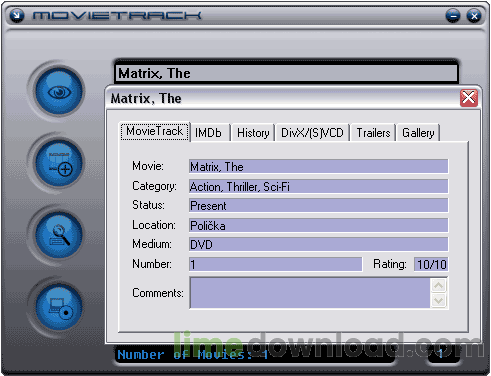Click the Comments scrollbar down arrow

439,300
